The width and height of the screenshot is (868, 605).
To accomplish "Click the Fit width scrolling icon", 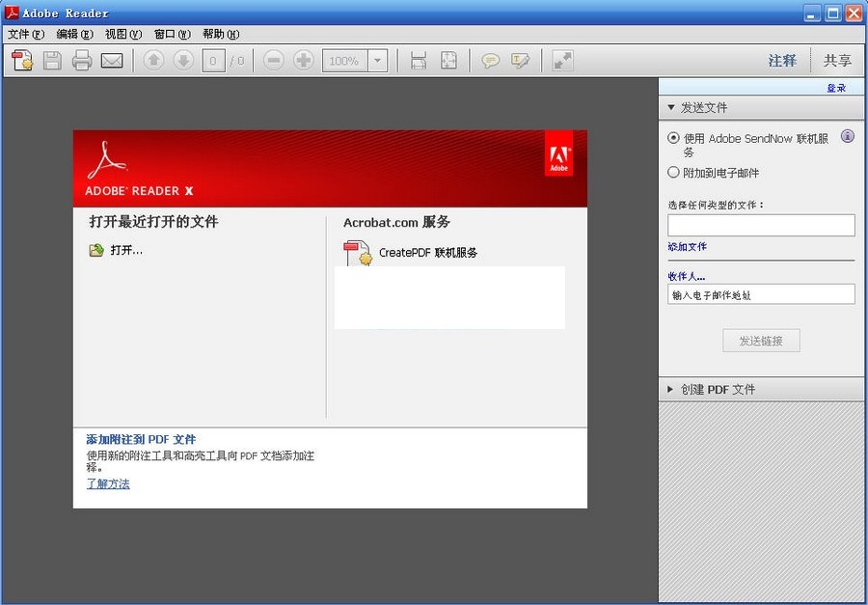I will 419,61.
